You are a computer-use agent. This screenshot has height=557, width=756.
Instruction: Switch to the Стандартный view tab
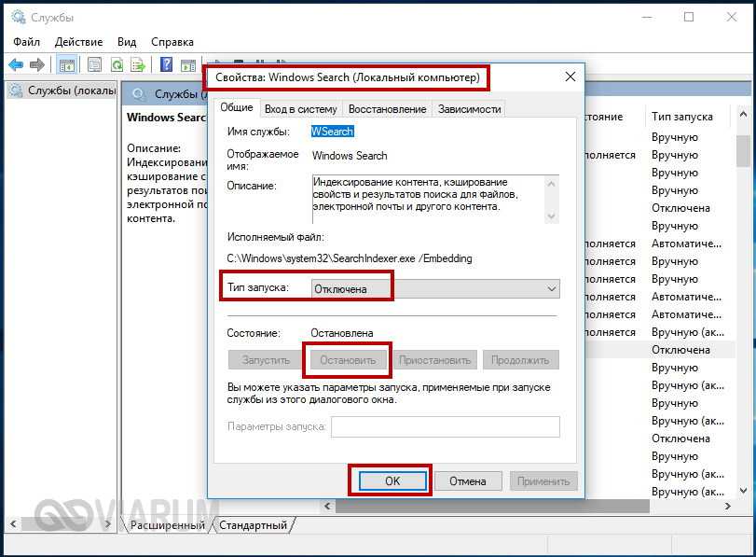tap(254, 525)
